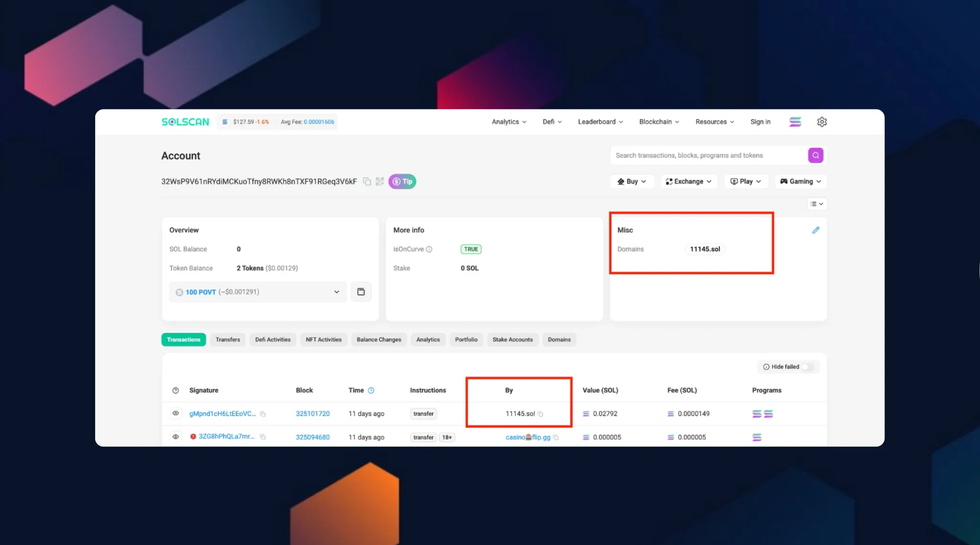Click the clock icon next to Time column
The height and width of the screenshot is (545, 980).
click(x=371, y=390)
